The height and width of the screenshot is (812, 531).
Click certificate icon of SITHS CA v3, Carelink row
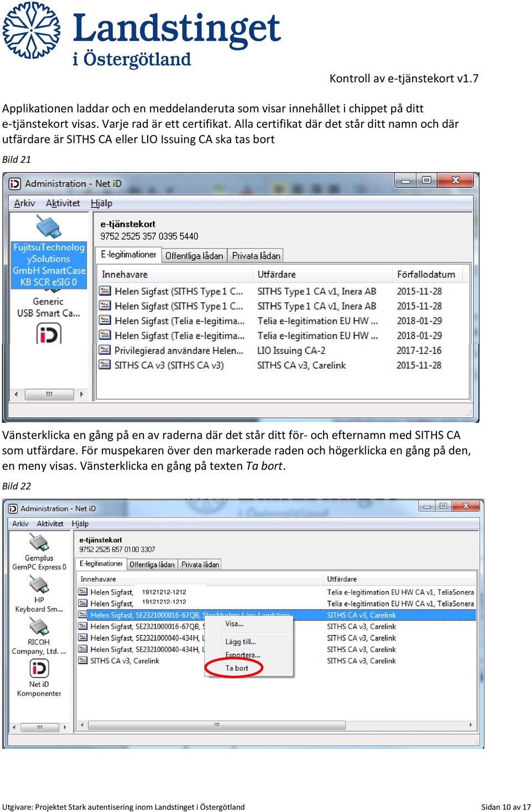(83, 660)
